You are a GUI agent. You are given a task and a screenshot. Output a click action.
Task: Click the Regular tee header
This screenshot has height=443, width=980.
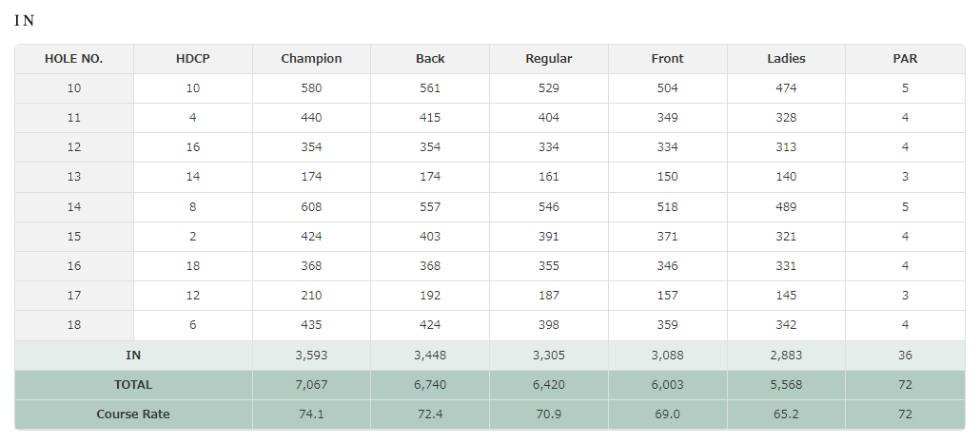(549, 59)
